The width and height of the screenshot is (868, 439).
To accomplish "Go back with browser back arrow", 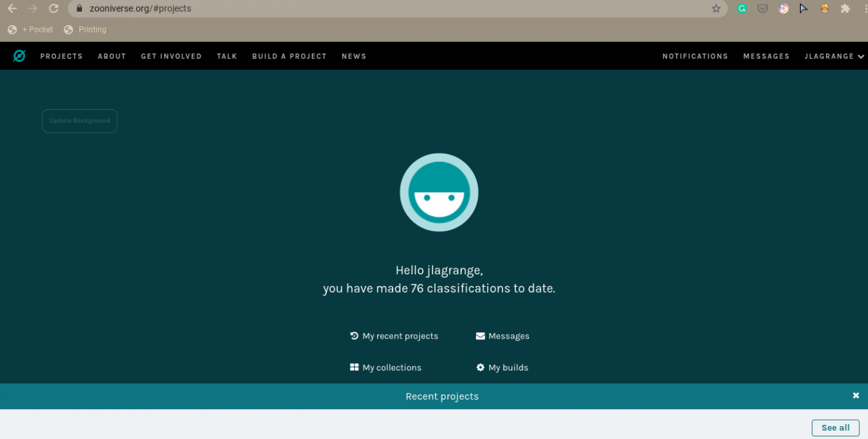I will [x=12, y=9].
